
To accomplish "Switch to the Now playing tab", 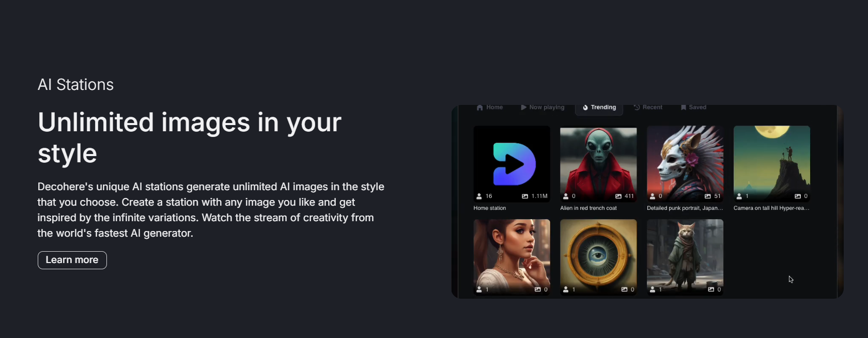I will click(542, 107).
